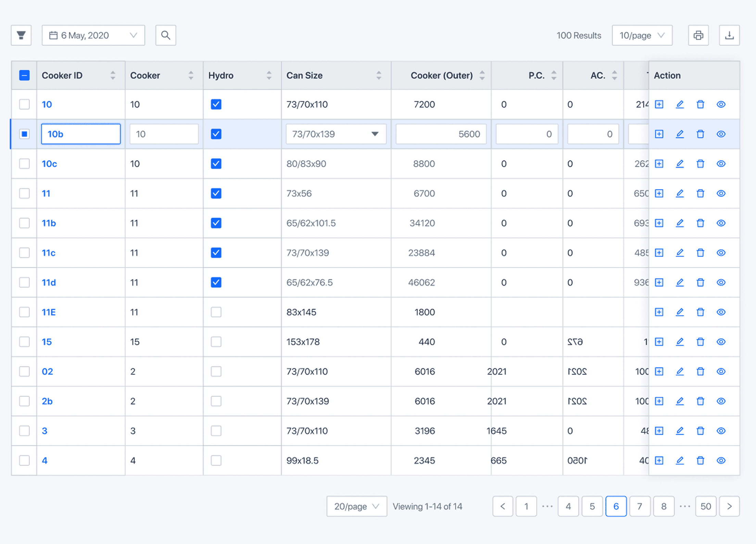Viewport: 756px width, 544px height.
Task: Click edit pencil for row 10c
Action: (680, 164)
